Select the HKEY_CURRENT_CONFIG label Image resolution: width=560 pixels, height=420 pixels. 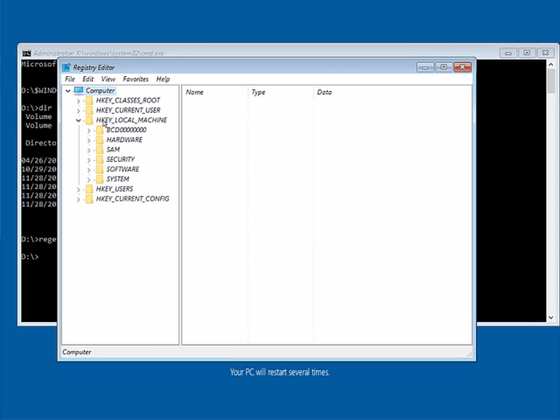(132, 199)
